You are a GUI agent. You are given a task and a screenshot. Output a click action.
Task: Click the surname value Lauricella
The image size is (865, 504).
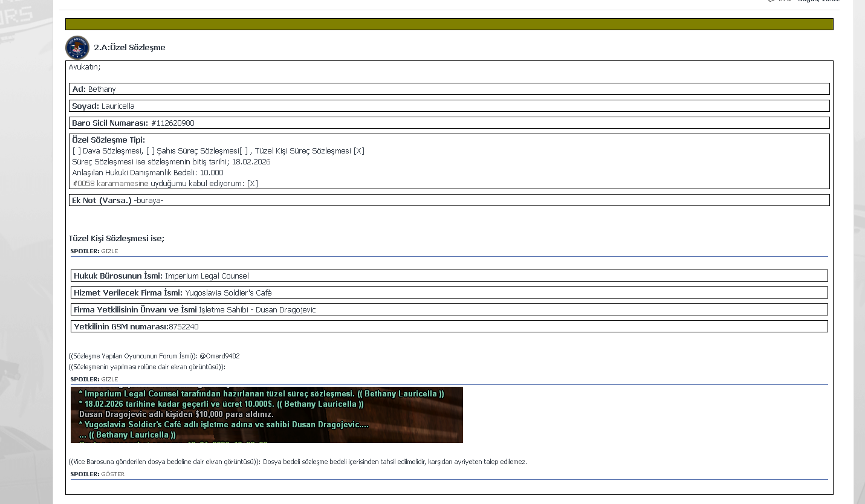click(118, 106)
